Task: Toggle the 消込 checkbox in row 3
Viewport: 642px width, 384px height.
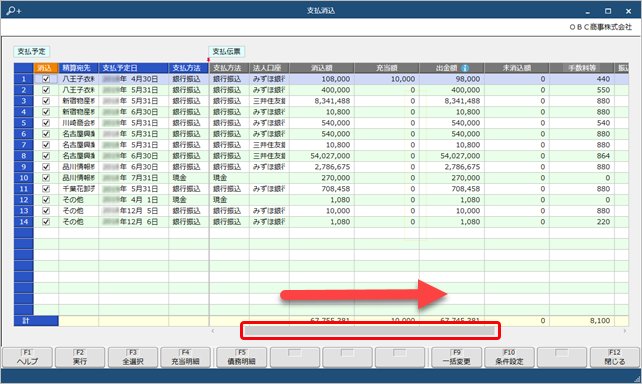Action: 46,101
